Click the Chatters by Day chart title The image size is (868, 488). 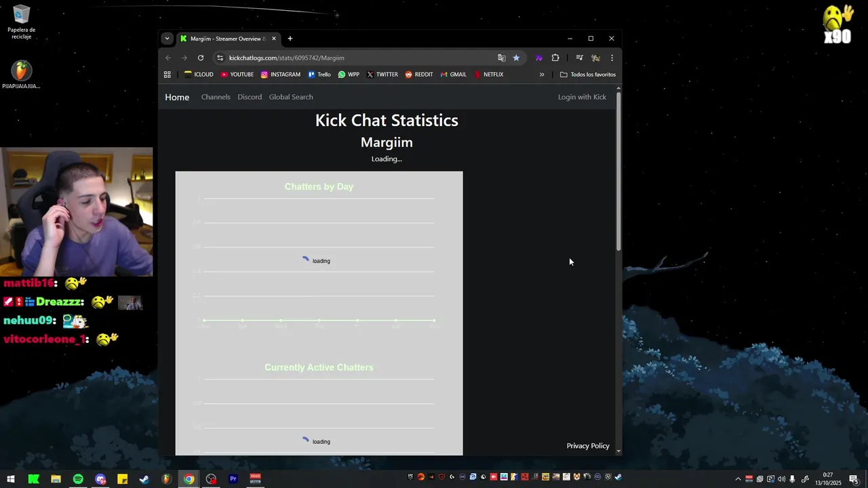319,186
